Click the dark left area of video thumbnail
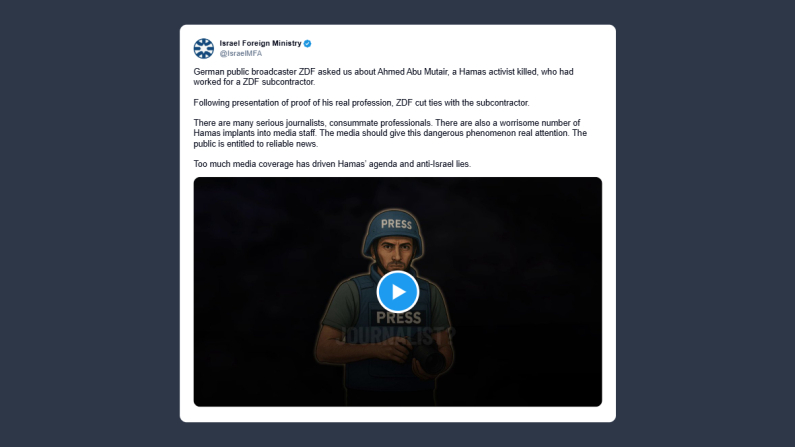The width and height of the screenshot is (795, 447). click(x=254, y=292)
